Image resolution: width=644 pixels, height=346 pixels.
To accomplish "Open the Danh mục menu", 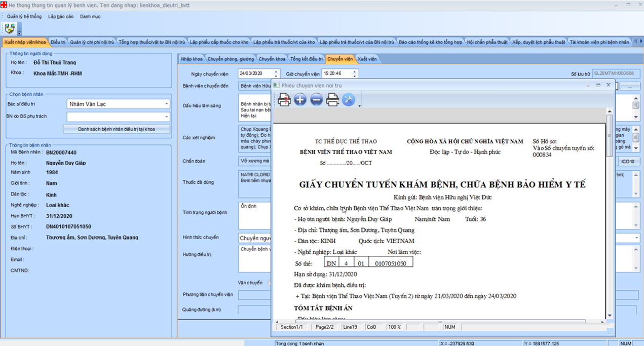I will pos(90,16).
